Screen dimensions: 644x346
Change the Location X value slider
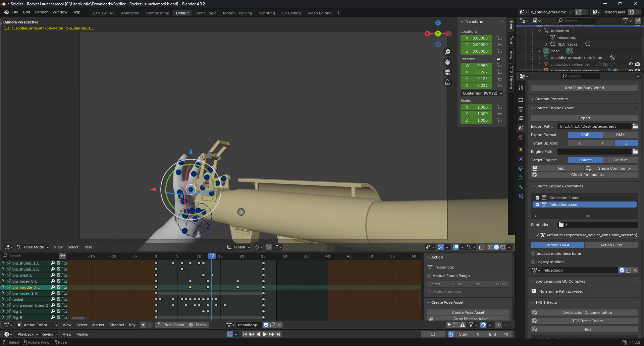pos(476,38)
